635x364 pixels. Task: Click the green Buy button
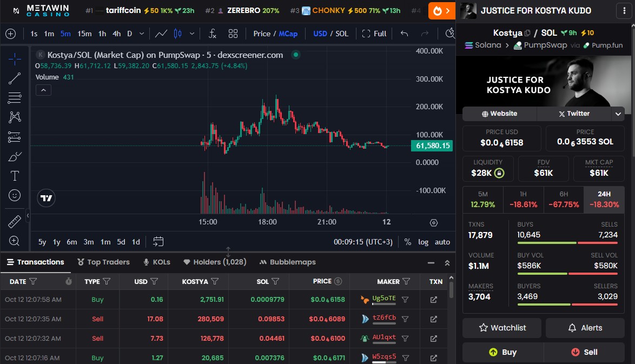pos(502,352)
